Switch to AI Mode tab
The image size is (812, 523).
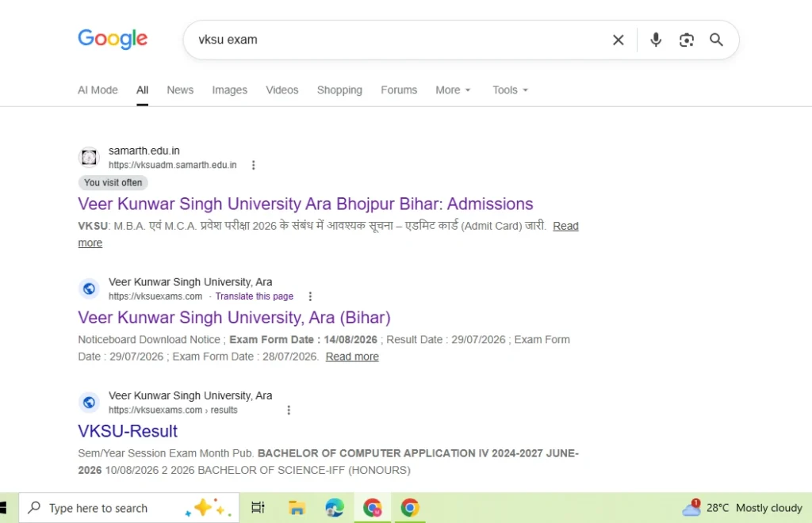tap(98, 90)
